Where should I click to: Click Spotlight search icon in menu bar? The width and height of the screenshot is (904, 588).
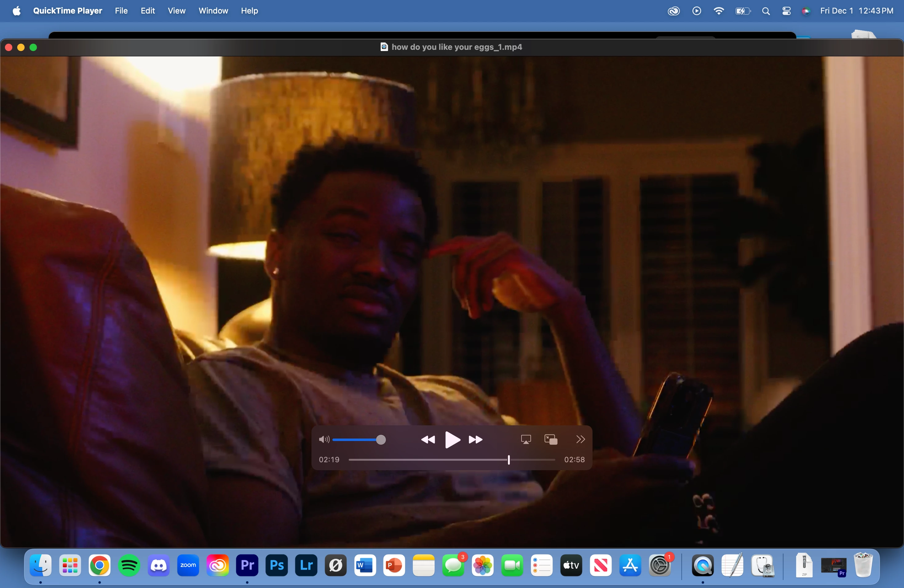point(766,11)
